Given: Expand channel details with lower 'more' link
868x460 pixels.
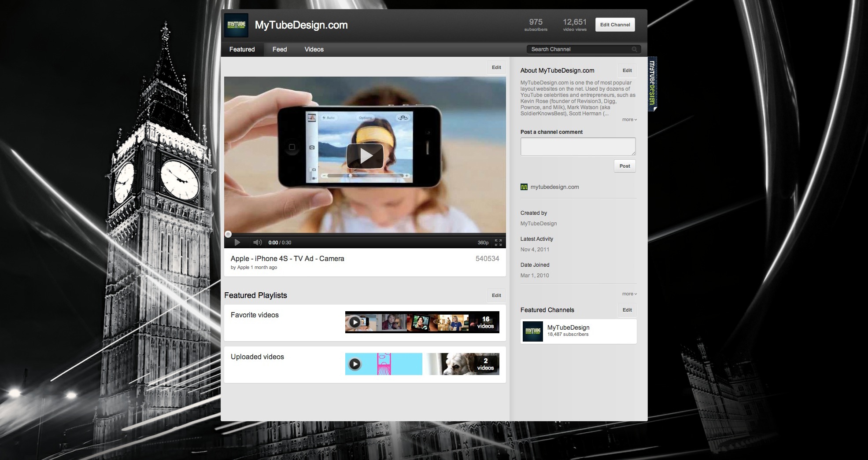Looking at the screenshot, I should (629, 294).
